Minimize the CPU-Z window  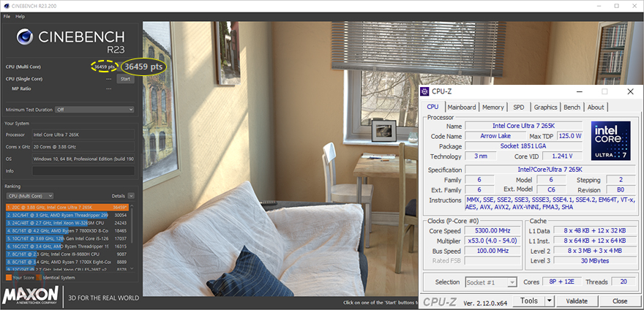coord(579,91)
